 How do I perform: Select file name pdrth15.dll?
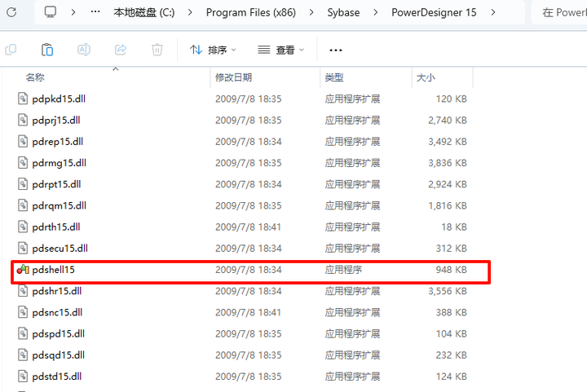(x=56, y=227)
